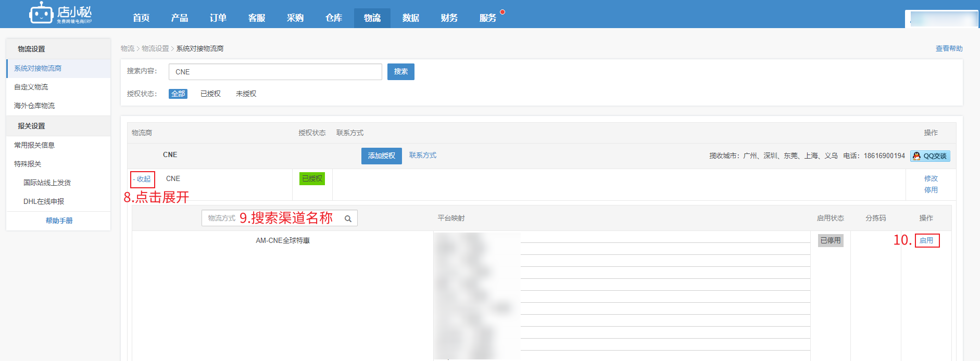Image resolution: width=980 pixels, height=361 pixels.
Task: Select 系统对接物流商 in sidebar
Action: (58, 69)
